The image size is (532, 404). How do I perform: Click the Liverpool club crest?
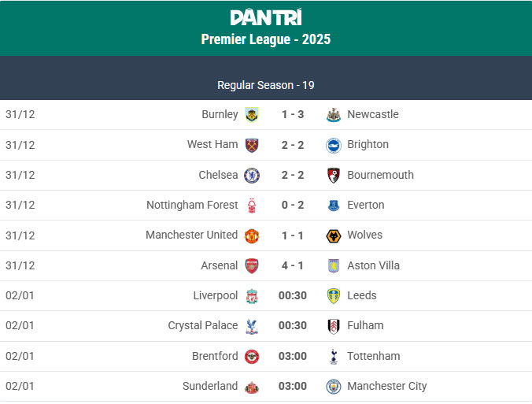click(252, 296)
